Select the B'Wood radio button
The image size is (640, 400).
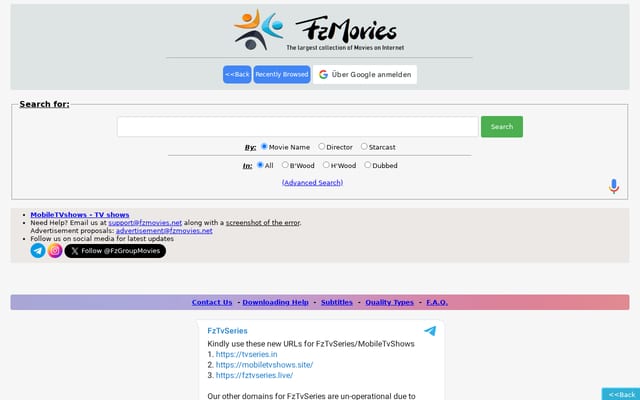pos(285,165)
